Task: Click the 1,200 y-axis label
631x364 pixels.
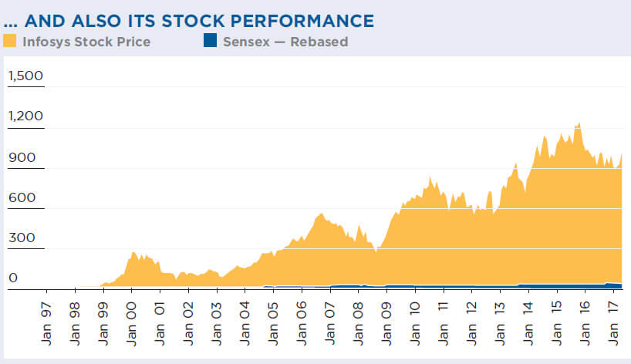Action: 25,117
